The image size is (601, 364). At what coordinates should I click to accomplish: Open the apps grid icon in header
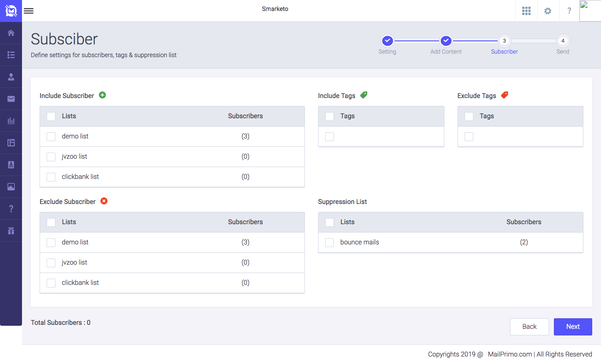(x=526, y=11)
